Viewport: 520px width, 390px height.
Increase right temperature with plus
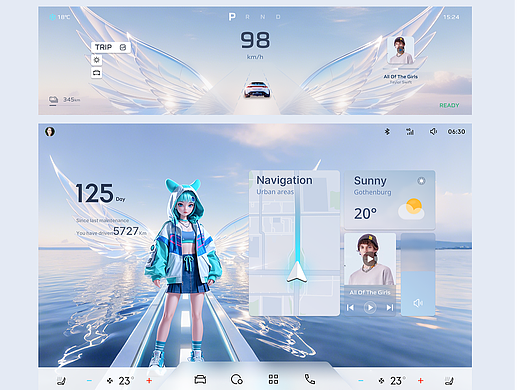pyautogui.click(x=421, y=380)
